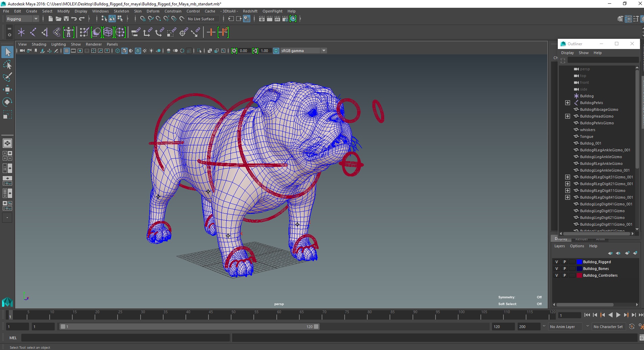Expand BulldogHeadGizmo node in Outliner
644x350 pixels.
(x=568, y=116)
